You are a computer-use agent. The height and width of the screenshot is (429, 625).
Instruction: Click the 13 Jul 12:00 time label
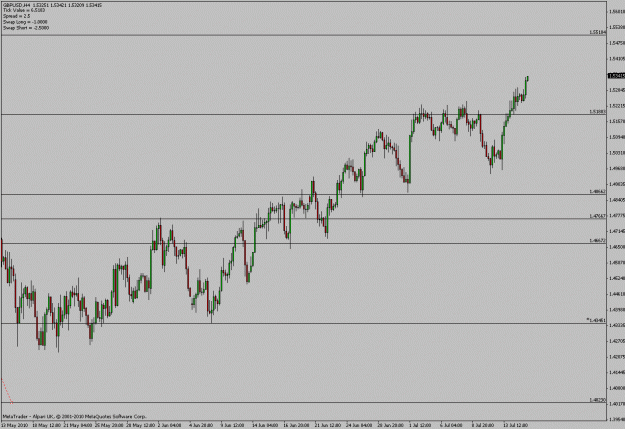[515, 425]
